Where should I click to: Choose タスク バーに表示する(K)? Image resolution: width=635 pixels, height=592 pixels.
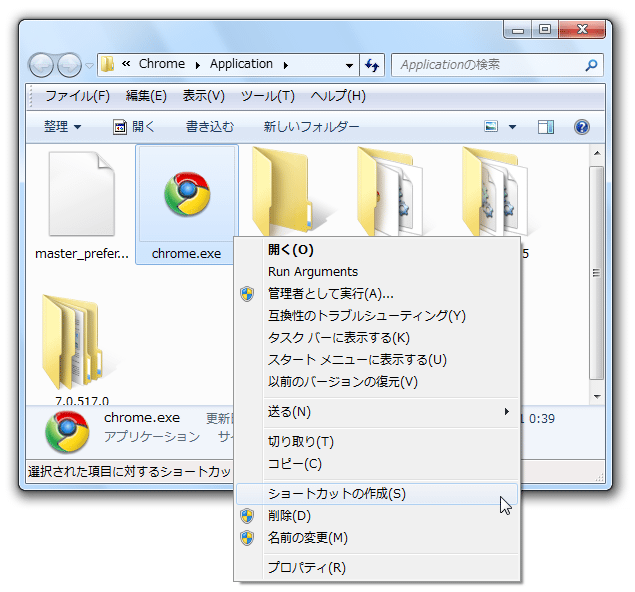coord(377,338)
